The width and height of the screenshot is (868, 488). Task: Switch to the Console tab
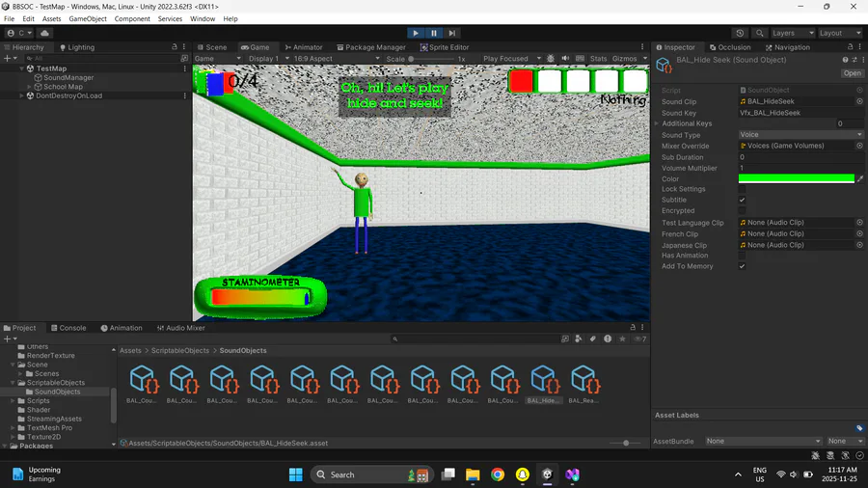[68, 328]
